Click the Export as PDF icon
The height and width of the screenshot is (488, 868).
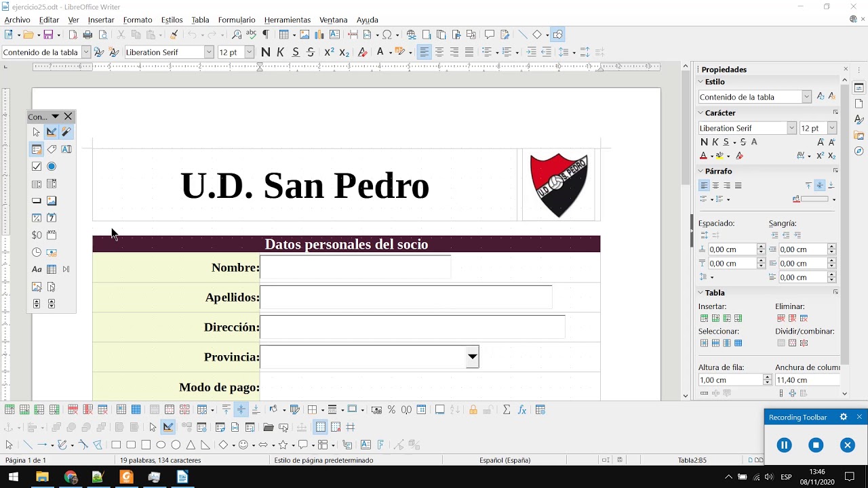pos(73,35)
